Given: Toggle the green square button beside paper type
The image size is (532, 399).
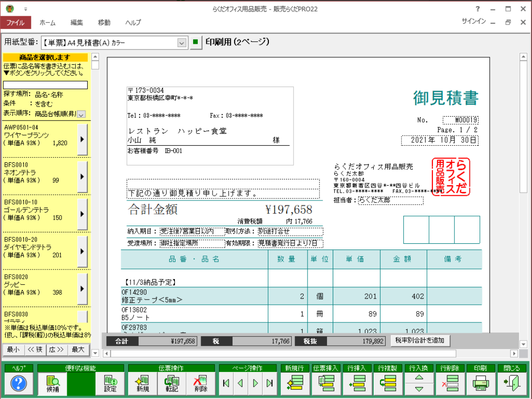Looking at the screenshot, I should coord(195,42).
